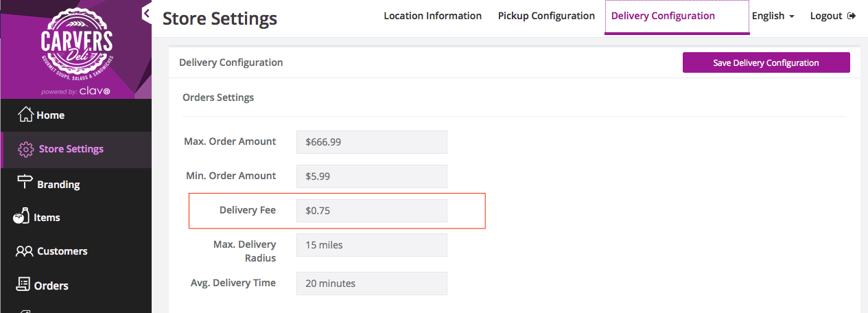Viewport: 868px width, 313px height.
Task: Collapse the sidebar with the chevron arrow
Action: click(x=146, y=14)
